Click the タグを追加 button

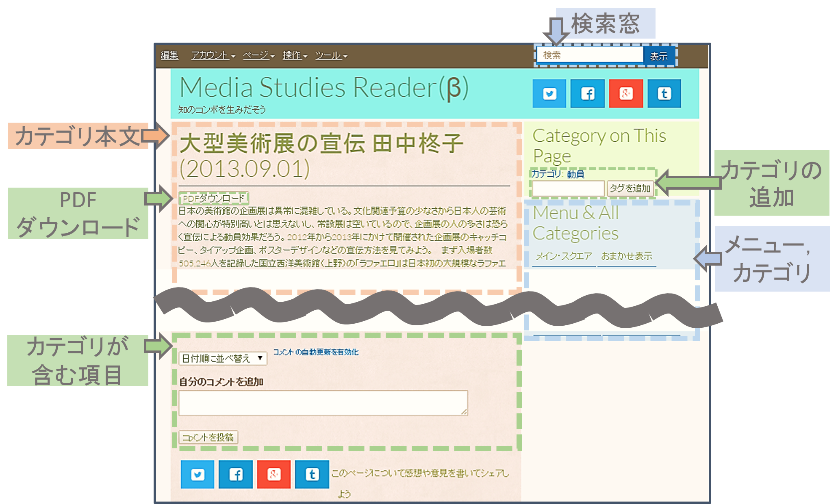click(x=630, y=188)
